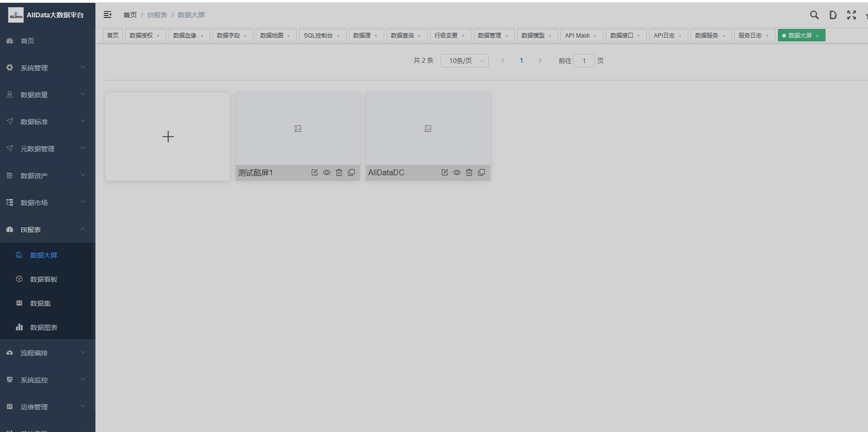Select page number 1
Screen dimensions: 868x432
[521, 61]
